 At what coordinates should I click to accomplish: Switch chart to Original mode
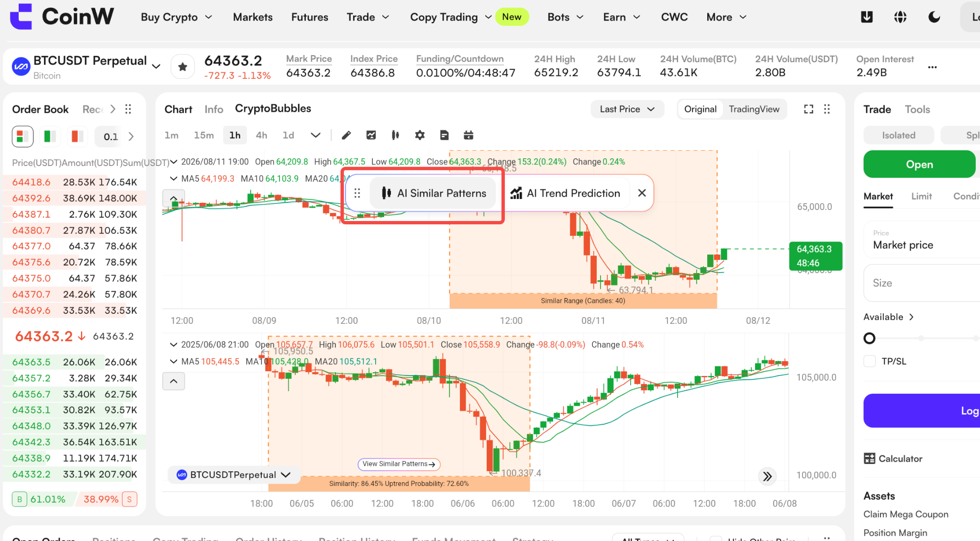pyautogui.click(x=700, y=109)
